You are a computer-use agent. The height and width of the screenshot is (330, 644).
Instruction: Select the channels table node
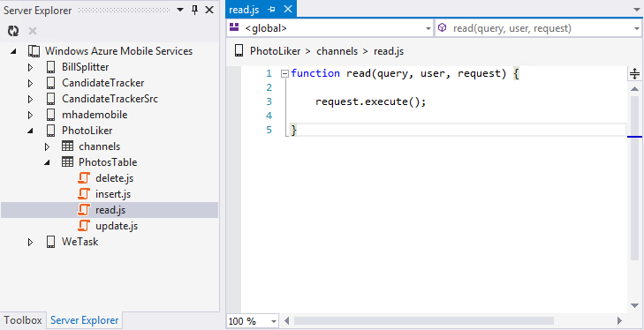click(100, 146)
